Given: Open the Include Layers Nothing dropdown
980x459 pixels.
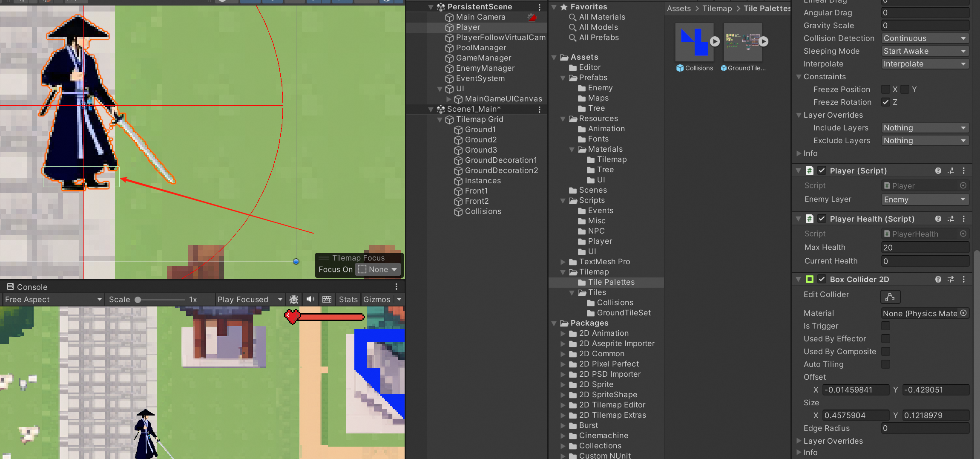Looking at the screenshot, I should [925, 127].
